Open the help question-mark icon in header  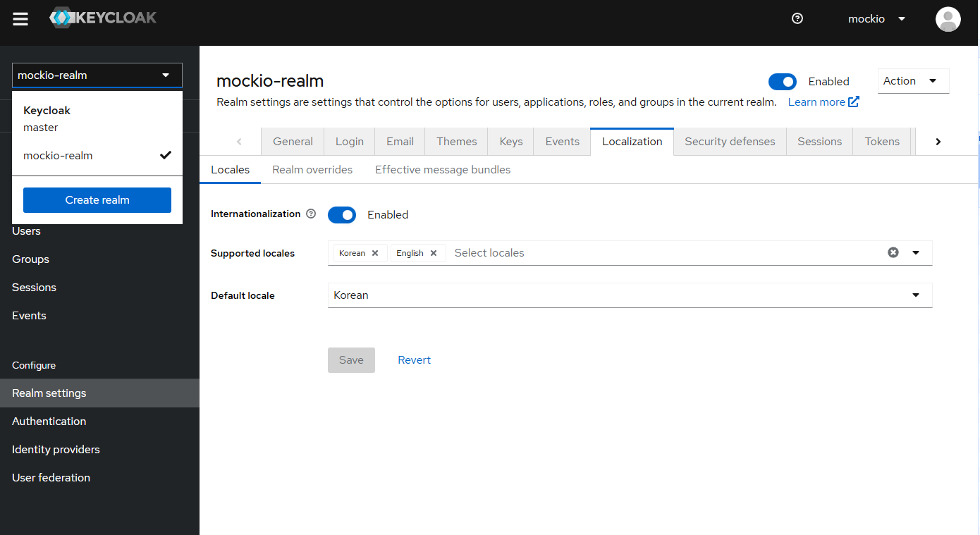pos(797,19)
